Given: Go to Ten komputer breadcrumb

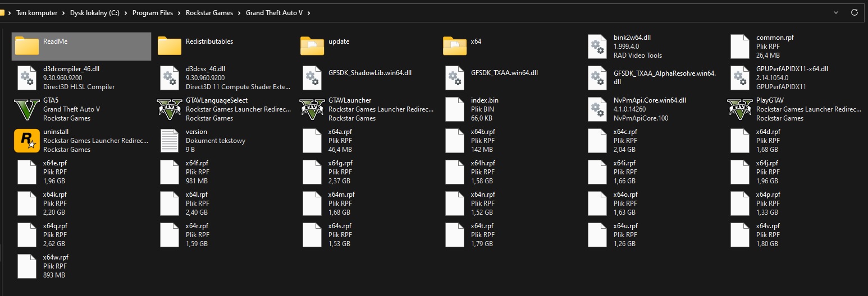Looking at the screenshot, I should point(36,13).
